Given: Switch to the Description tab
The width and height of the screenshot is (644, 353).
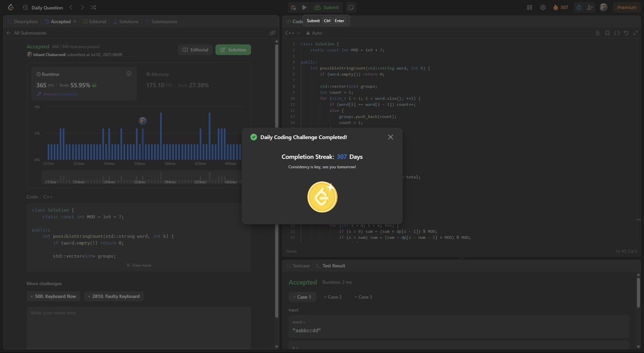Looking at the screenshot, I should [23, 21].
